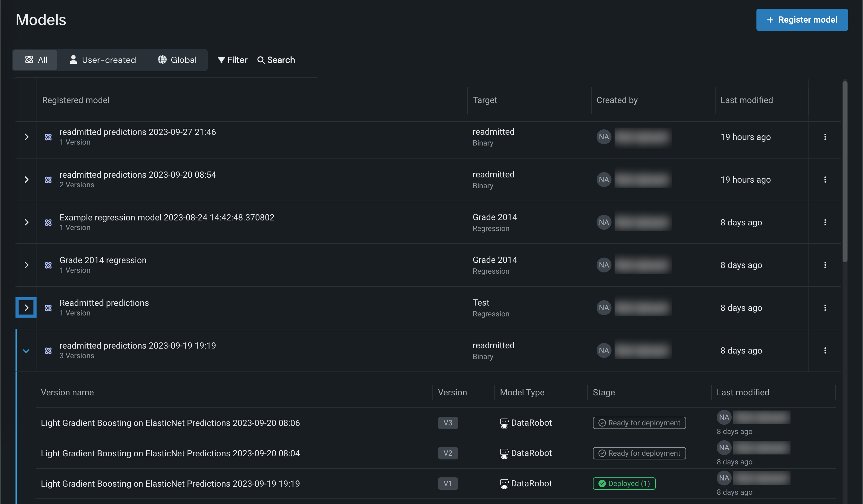Click the Register model button
Viewport: 863px width, 504px height.
point(802,20)
